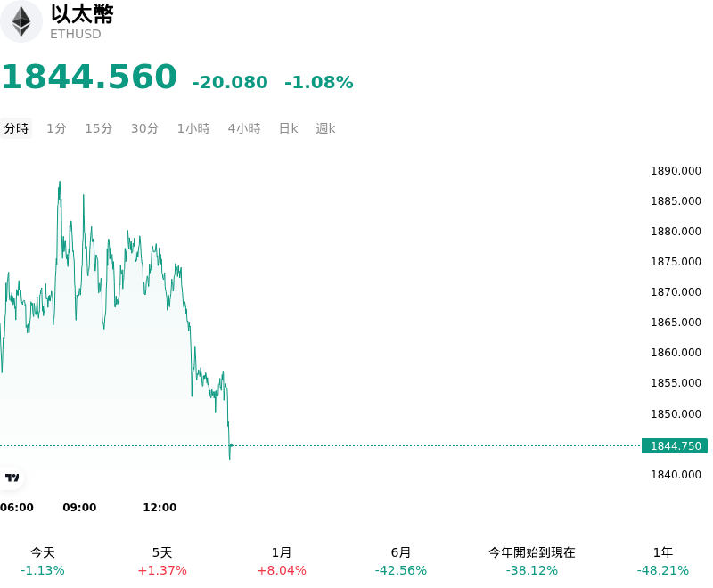Pick the 4小時 interval tab

[244, 128]
